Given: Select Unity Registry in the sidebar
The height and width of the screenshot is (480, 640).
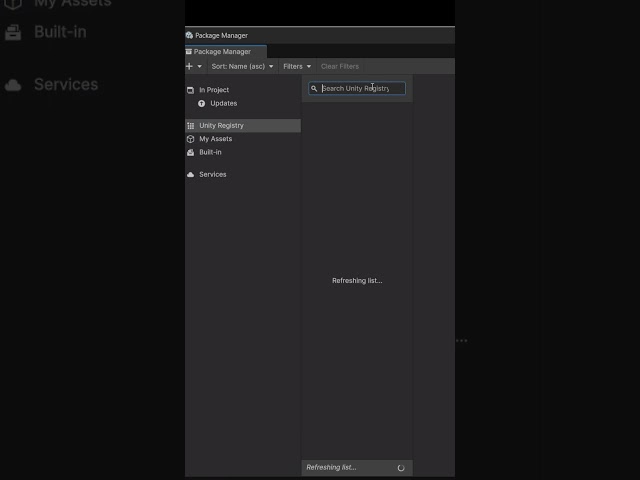Looking at the screenshot, I should (x=243, y=125).
